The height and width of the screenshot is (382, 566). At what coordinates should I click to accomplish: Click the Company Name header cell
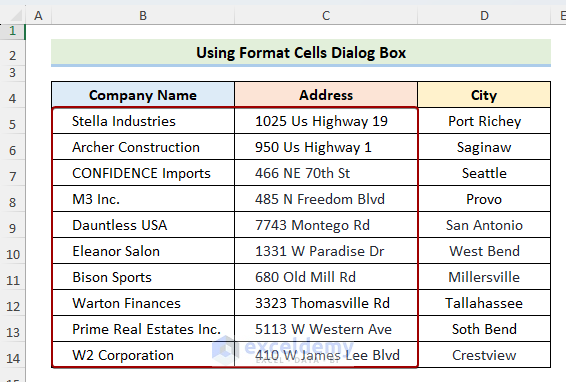pos(143,95)
